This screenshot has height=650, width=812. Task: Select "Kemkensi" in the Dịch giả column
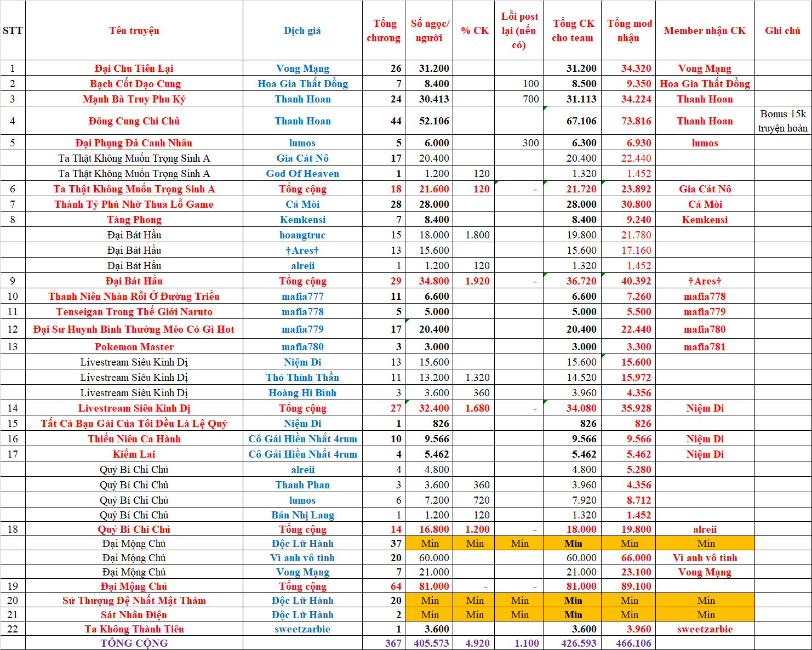coord(302,220)
